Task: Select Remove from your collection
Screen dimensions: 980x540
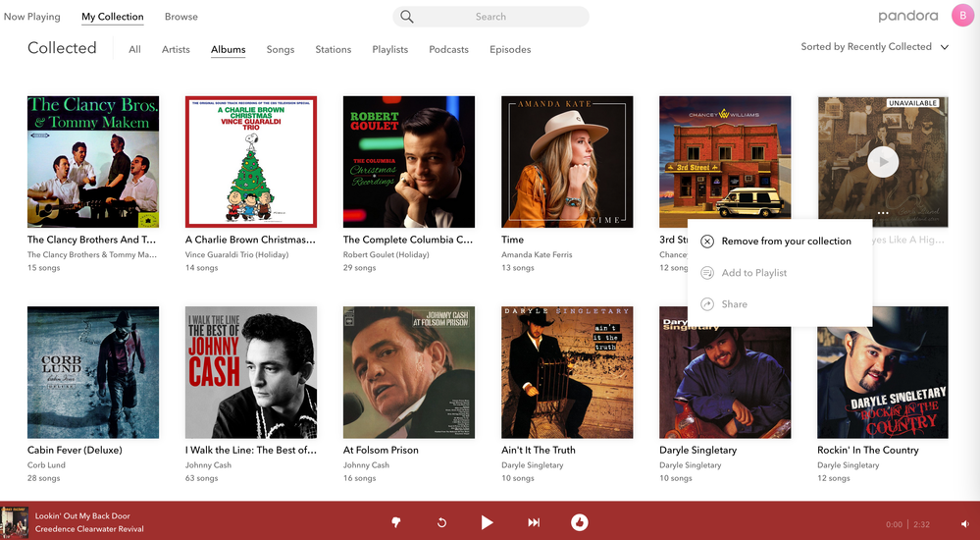Action: coord(786,242)
